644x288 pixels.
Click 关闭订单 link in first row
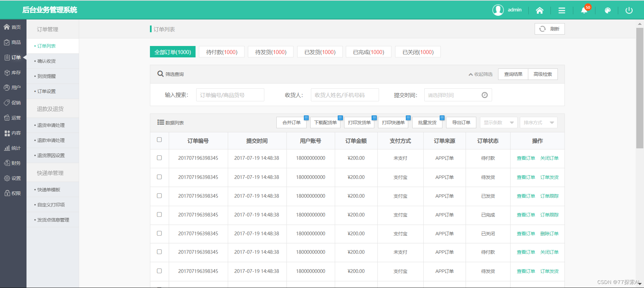tap(549, 158)
